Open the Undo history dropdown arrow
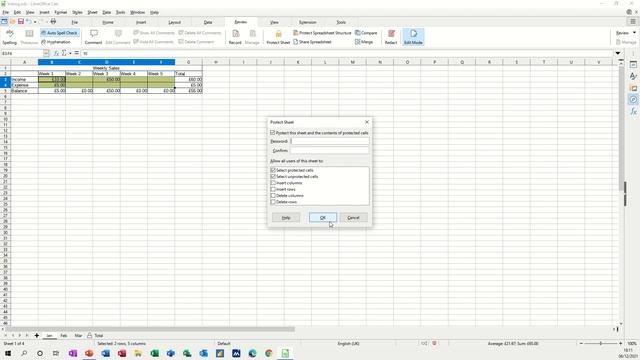This screenshot has height=360, width=640. point(35,22)
